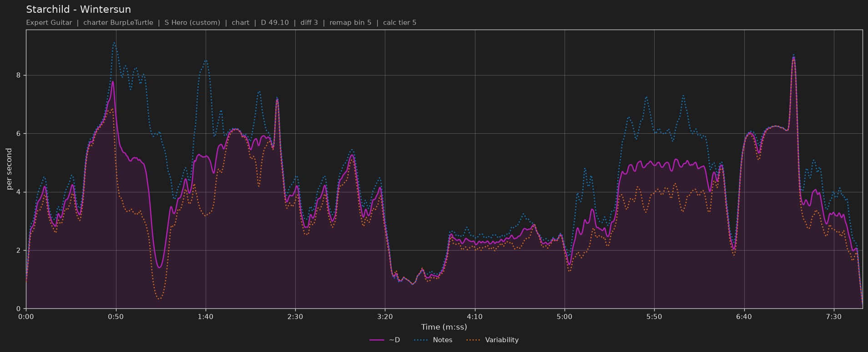The height and width of the screenshot is (352, 868).
Task: Click the x-axis tick label "6:40"
Action: click(744, 317)
